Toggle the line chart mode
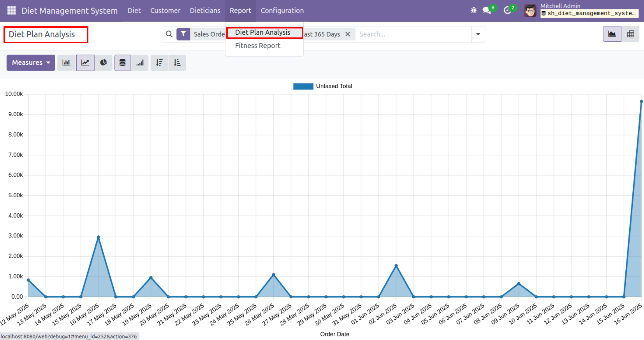 click(85, 63)
